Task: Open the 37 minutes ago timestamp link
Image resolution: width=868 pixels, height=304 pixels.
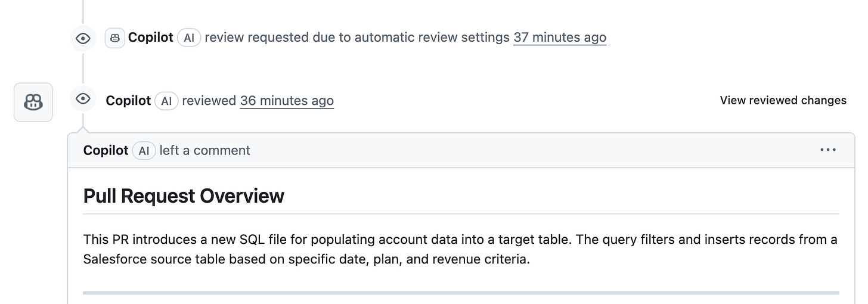Action: click(559, 38)
